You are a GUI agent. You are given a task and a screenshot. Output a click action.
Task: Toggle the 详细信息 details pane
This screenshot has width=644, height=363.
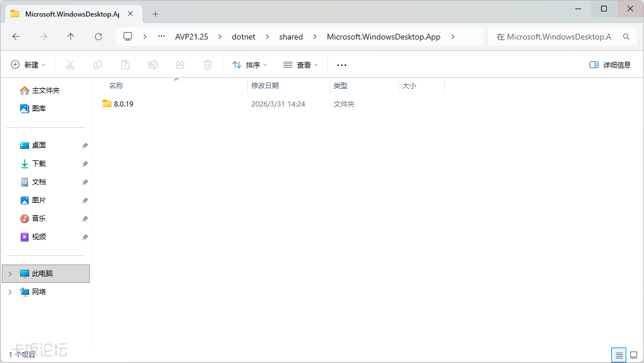tap(610, 65)
